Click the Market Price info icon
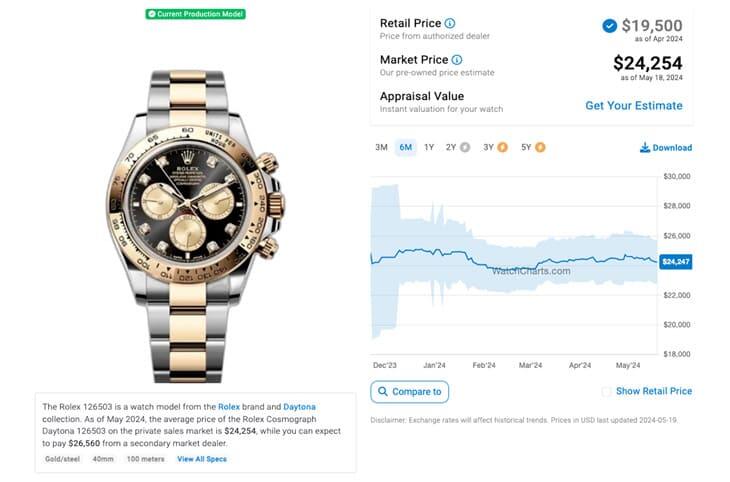The width and height of the screenshot is (730, 482). [x=457, y=60]
